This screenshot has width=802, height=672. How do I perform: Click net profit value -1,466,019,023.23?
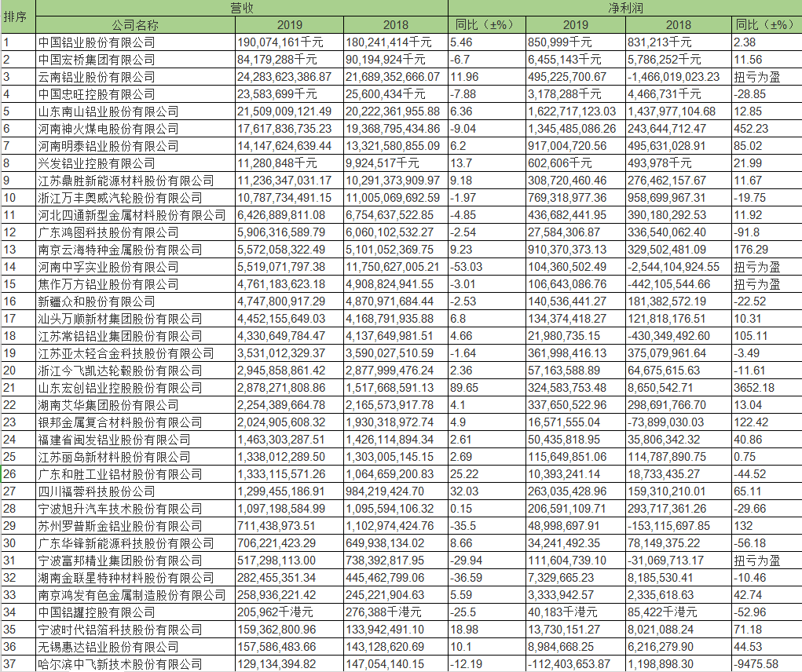point(679,77)
